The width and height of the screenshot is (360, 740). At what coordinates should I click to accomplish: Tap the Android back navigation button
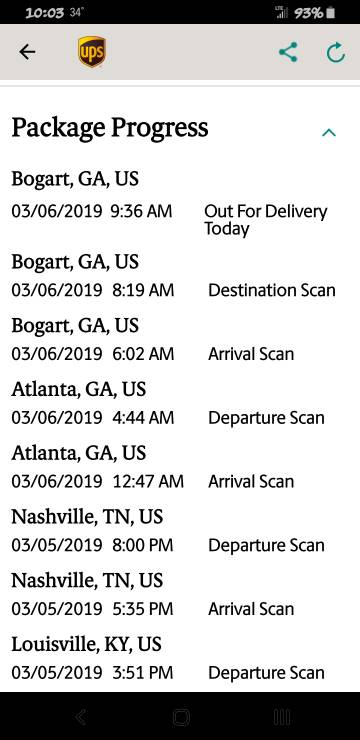click(81, 717)
